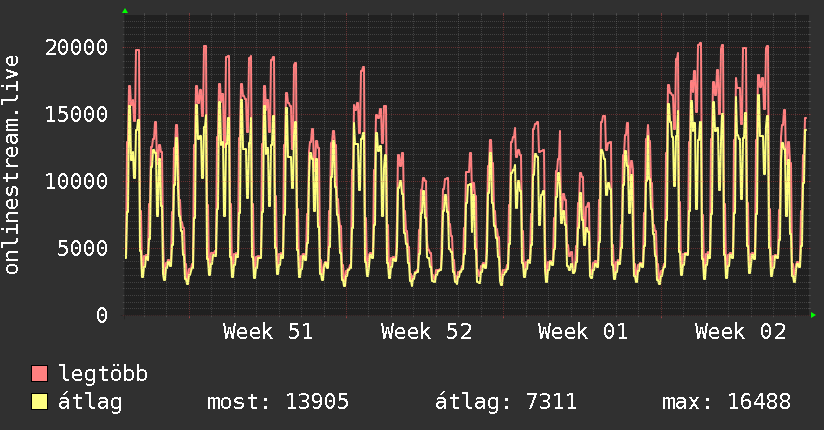Click the átlag legend text beside yellow swatch
This screenshot has height=430, width=824.
pos(91,403)
